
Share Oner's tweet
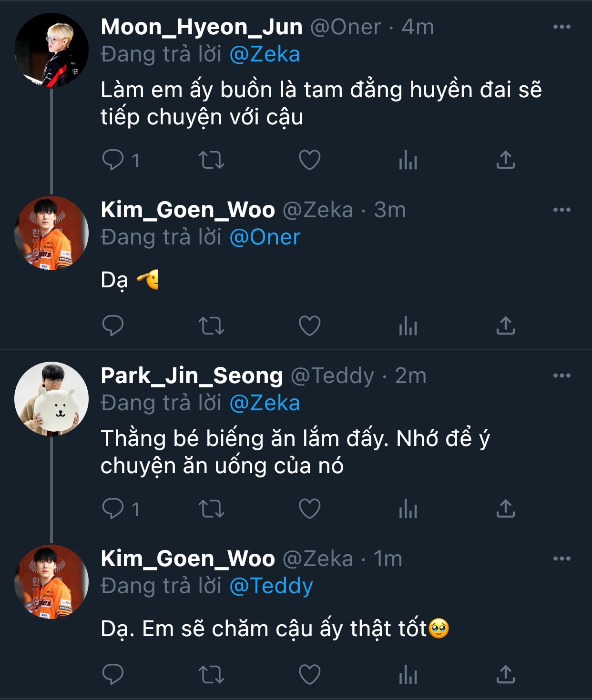click(x=505, y=160)
